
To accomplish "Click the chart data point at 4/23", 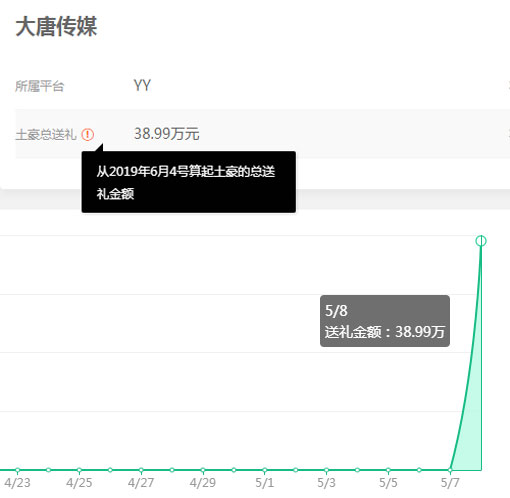I will tap(18, 470).
